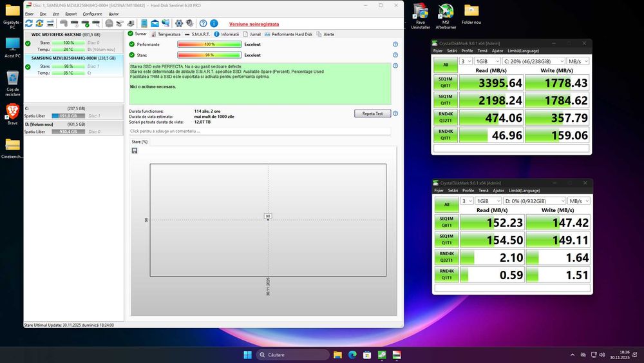Run RND4K Q1T1 test in the C: CrystalDiskMark window

click(446, 135)
